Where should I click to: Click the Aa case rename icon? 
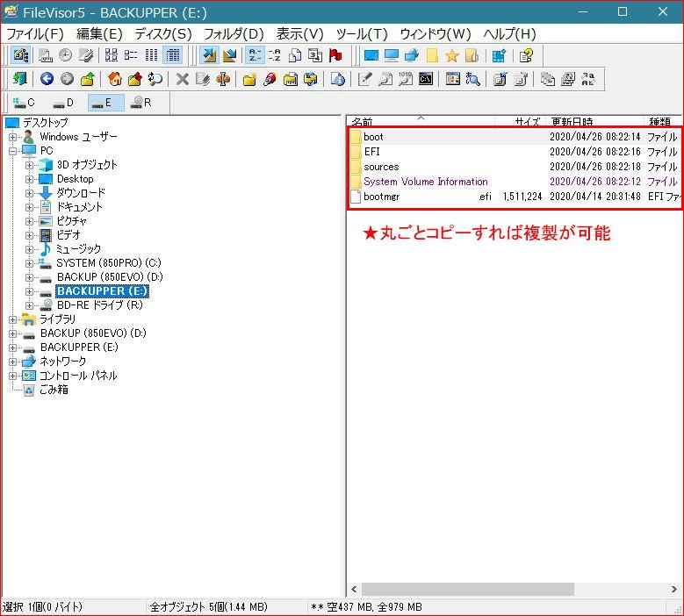(588, 79)
